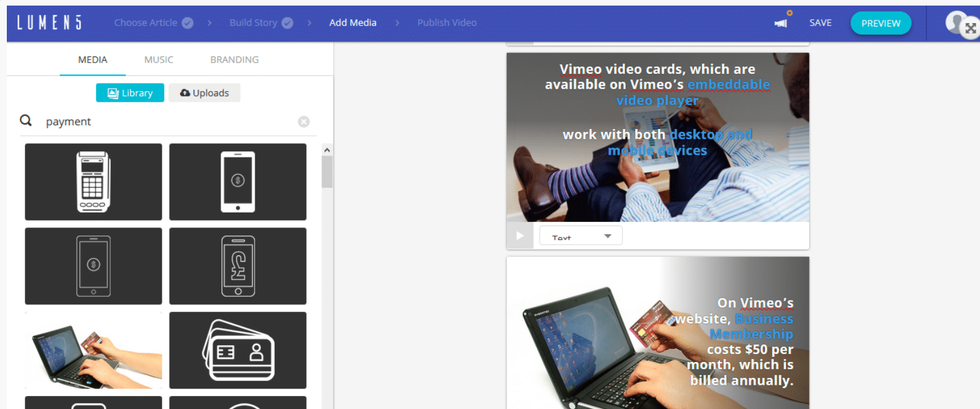Click the media list scroll-up arrow

pos(327,150)
